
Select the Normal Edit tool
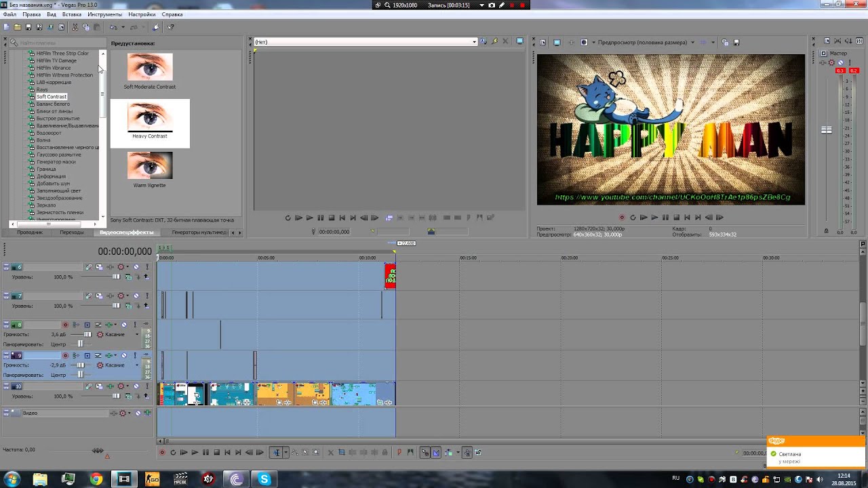(x=277, y=452)
